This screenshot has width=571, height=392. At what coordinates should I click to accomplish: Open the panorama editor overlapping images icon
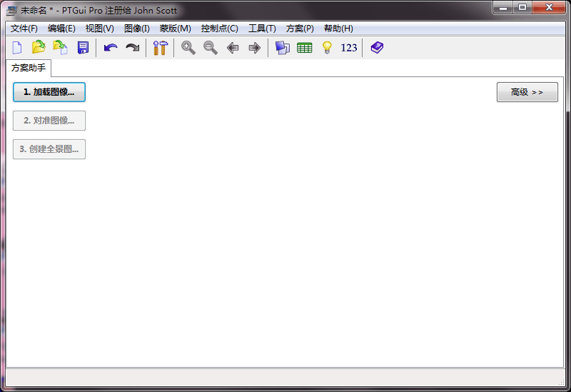click(x=282, y=48)
